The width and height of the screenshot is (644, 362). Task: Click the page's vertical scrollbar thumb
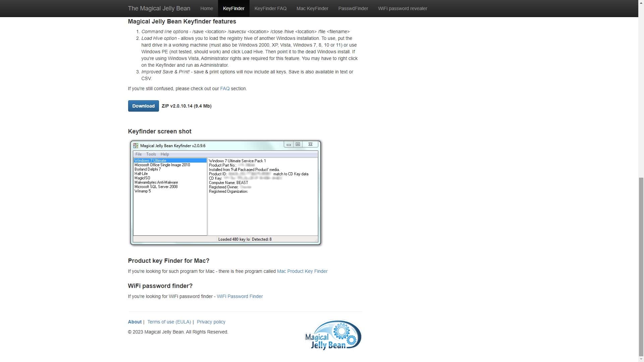(x=641, y=266)
